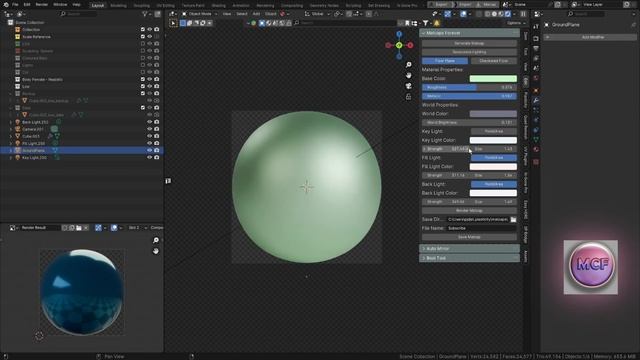Screen dimensions: 640x360
Task: Click the red X axis gizmo dot
Action: click(x=410, y=45)
